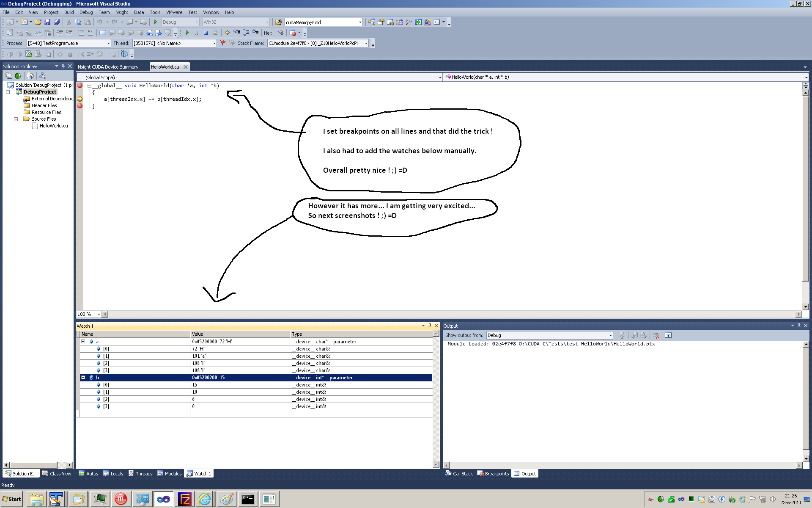812x508 pixels.
Task: Click the FileZilla icon in taskbar
Action: [x=184, y=499]
